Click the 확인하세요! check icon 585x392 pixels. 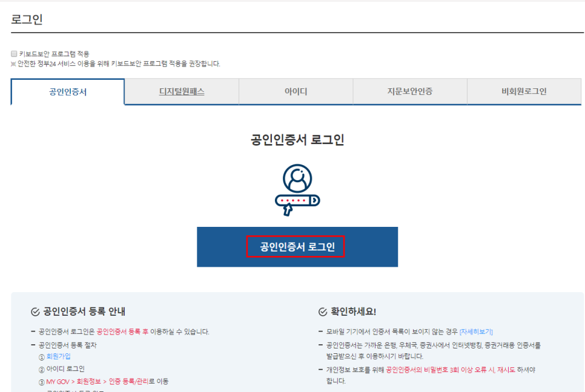point(323,312)
